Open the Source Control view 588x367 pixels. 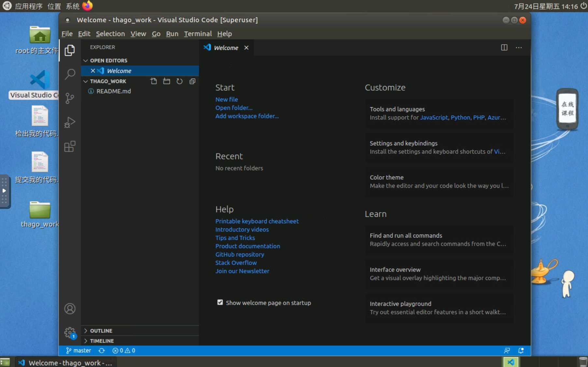point(70,98)
